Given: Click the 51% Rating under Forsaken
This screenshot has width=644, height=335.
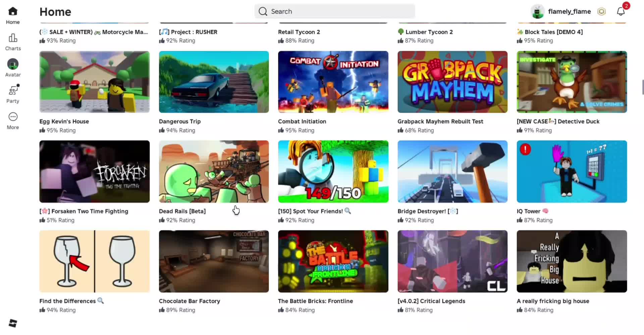Looking at the screenshot, I should (57, 220).
